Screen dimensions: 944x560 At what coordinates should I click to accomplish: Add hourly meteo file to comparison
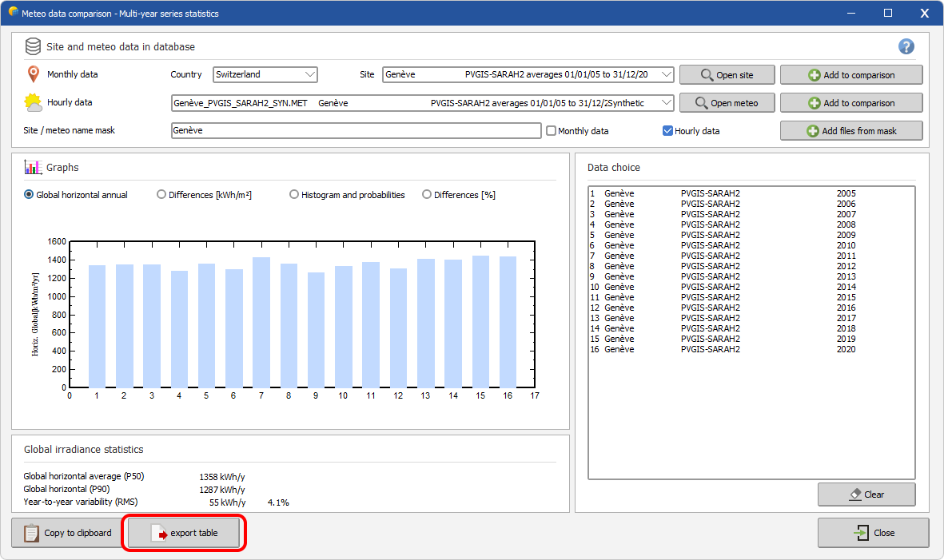pyautogui.click(x=851, y=103)
